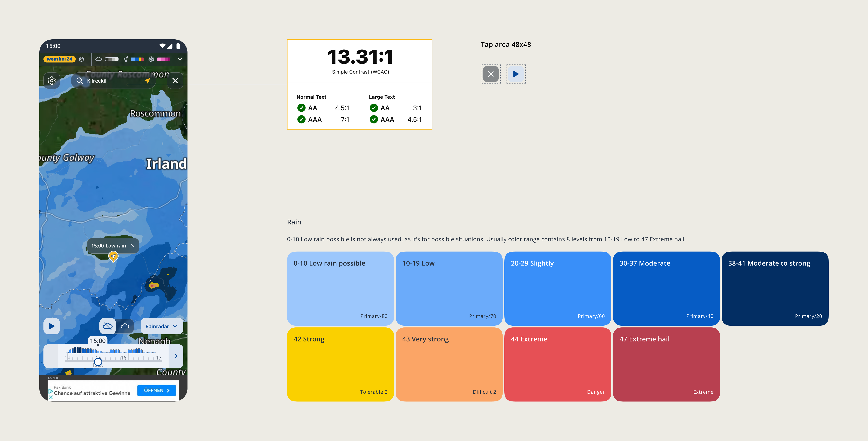Click the grey X tap-area example button

(x=491, y=74)
